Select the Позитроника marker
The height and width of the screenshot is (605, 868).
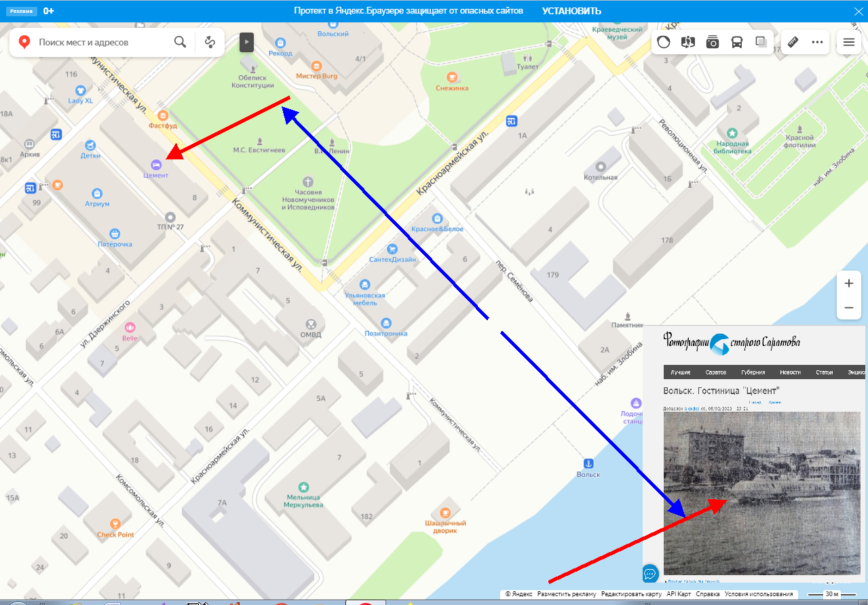pyautogui.click(x=386, y=323)
